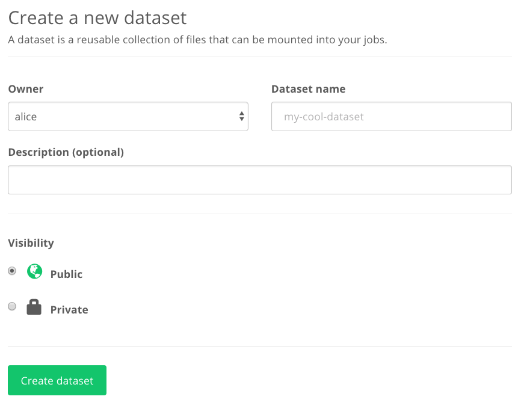Submit the form with Create dataset
The image size is (524, 420).
[57, 380]
